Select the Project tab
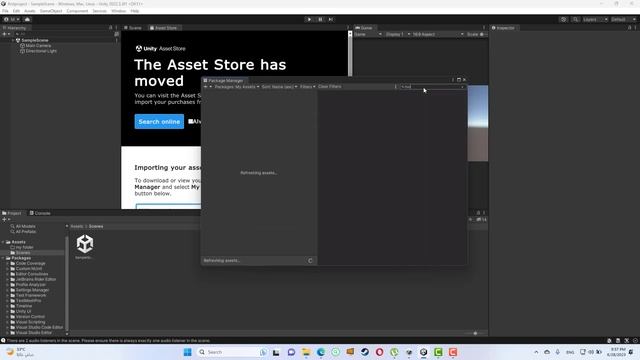This screenshot has height=360, width=640. pos(12,213)
